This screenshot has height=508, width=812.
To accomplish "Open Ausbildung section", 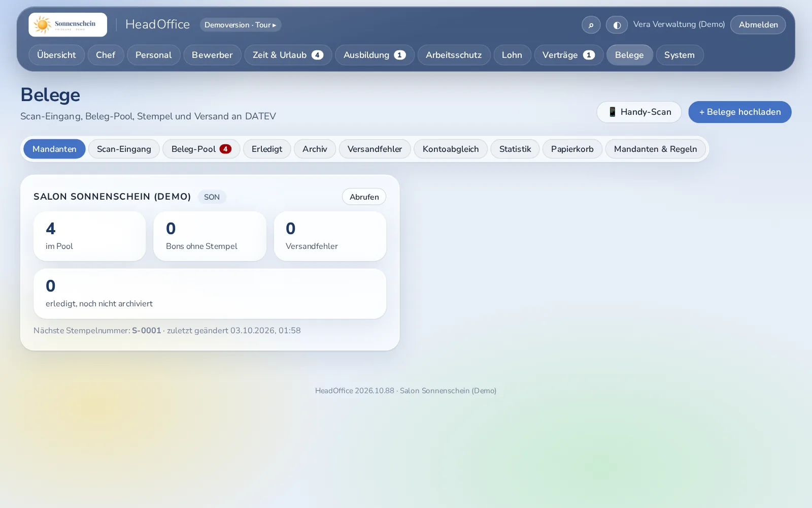I will coord(375,55).
